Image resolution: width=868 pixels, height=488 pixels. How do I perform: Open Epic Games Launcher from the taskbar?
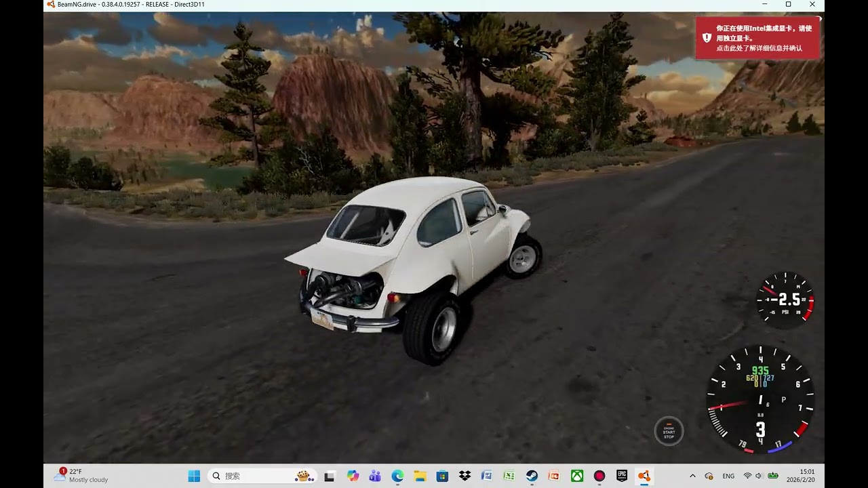click(622, 476)
